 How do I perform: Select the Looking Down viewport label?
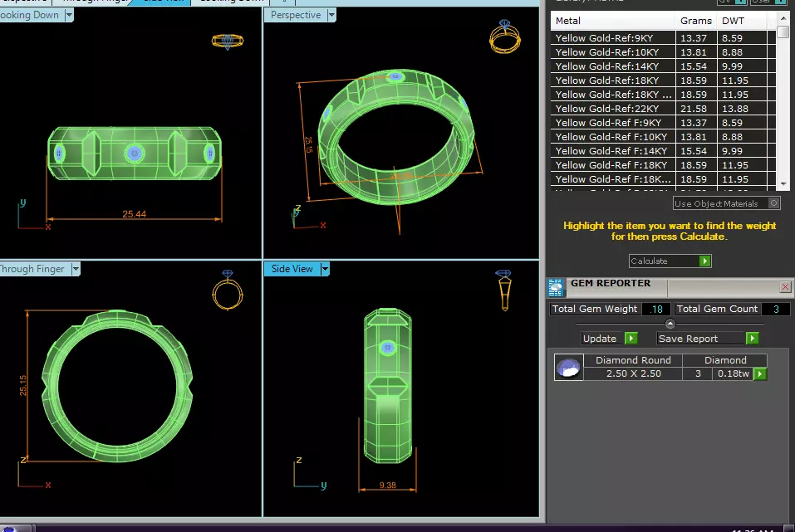tap(29, 15)
